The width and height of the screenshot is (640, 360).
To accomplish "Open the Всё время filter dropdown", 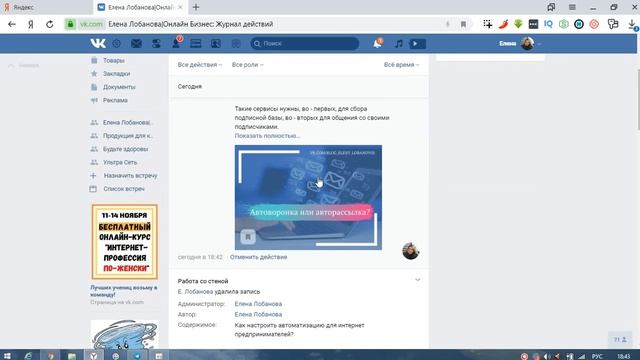I will pos(401,64).
